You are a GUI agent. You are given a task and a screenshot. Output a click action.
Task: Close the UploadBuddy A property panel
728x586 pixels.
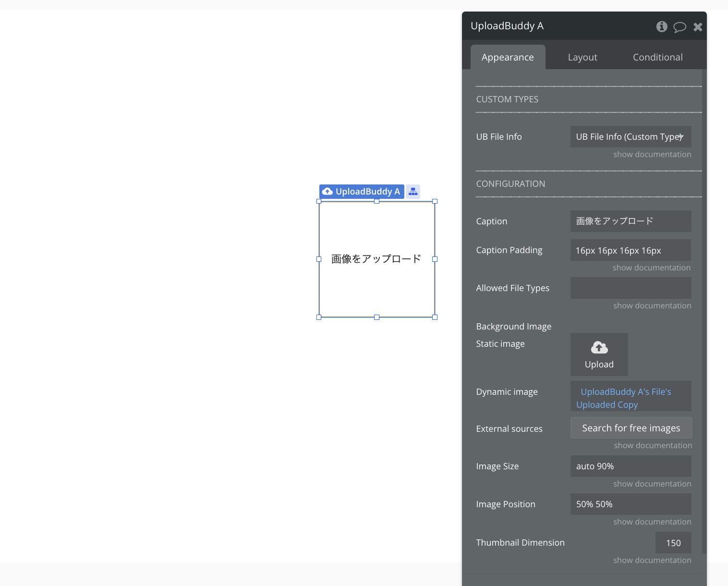coord(698,27)
